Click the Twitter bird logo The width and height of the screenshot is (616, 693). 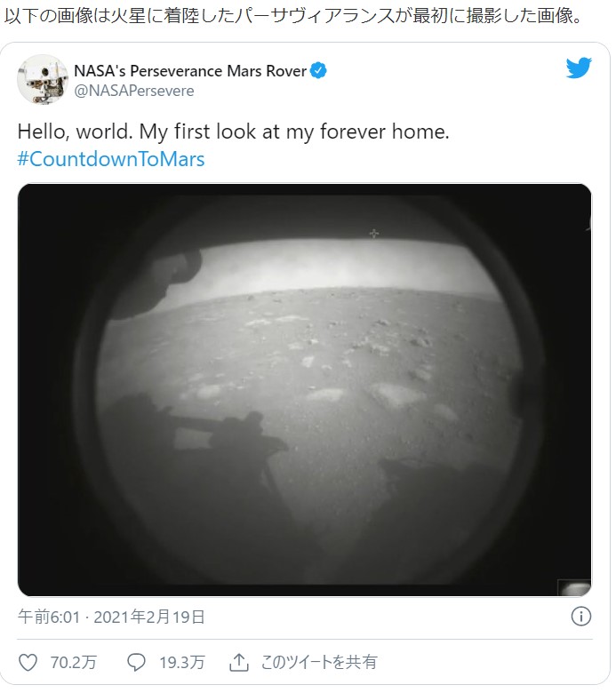click(579, 68)
